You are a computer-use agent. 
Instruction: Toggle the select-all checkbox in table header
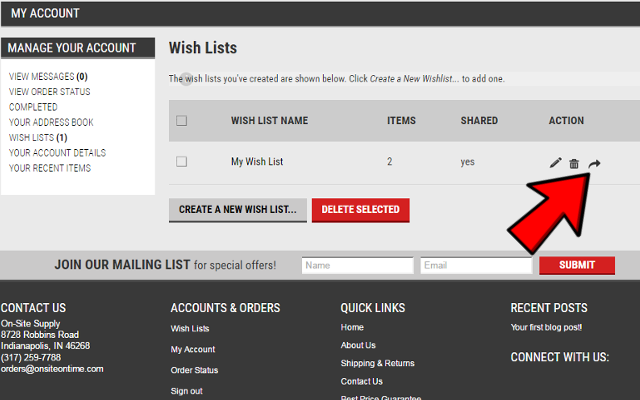point(181,121)
